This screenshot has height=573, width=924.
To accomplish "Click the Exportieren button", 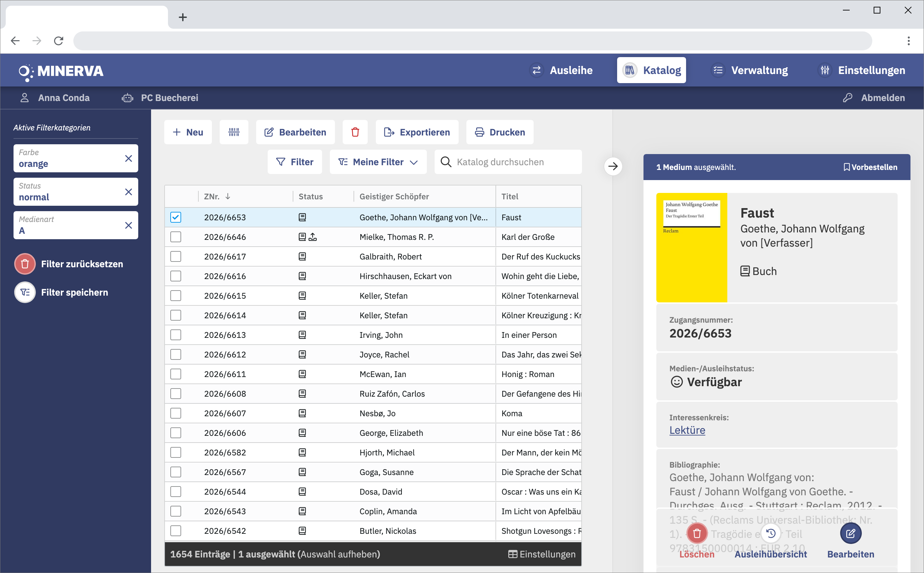I will (x=416, y=132).
